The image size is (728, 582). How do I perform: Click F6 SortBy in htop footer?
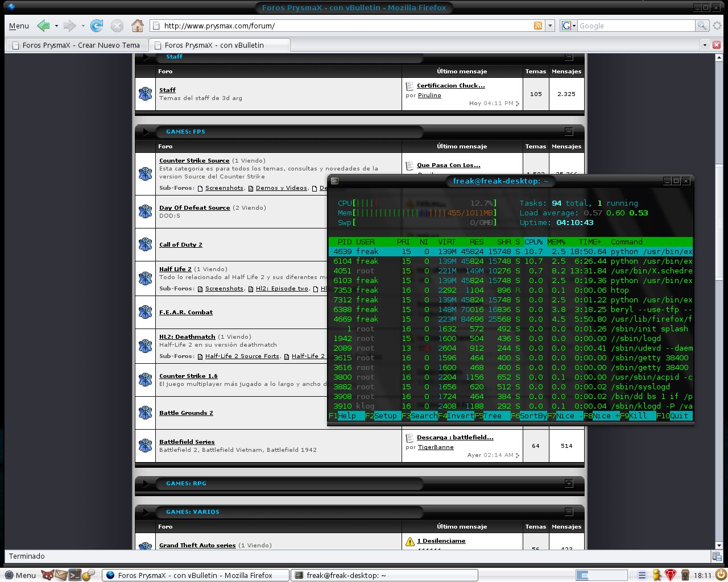[529, 415]
